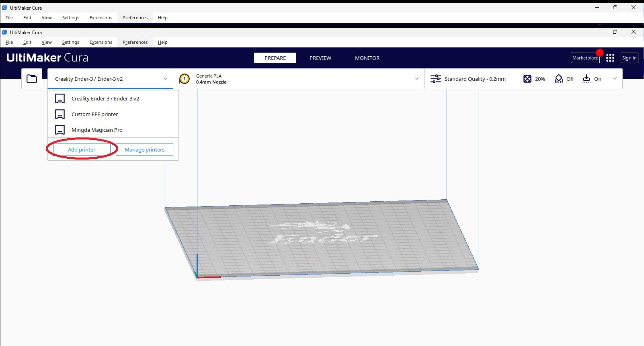Click the extruder 1 material circle icon
This screenshot has height=346, width=644.
185,79
